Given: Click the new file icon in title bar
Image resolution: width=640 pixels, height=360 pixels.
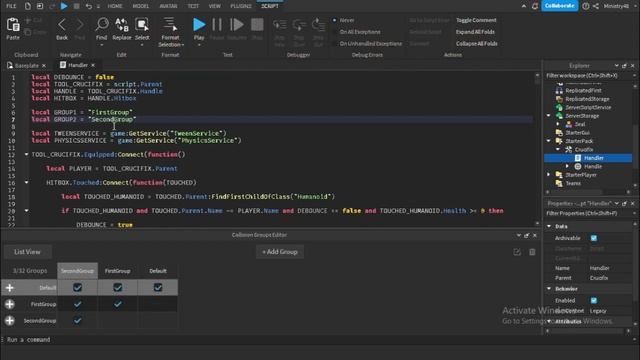Looking at the screenshot, I should pos(27,6).
